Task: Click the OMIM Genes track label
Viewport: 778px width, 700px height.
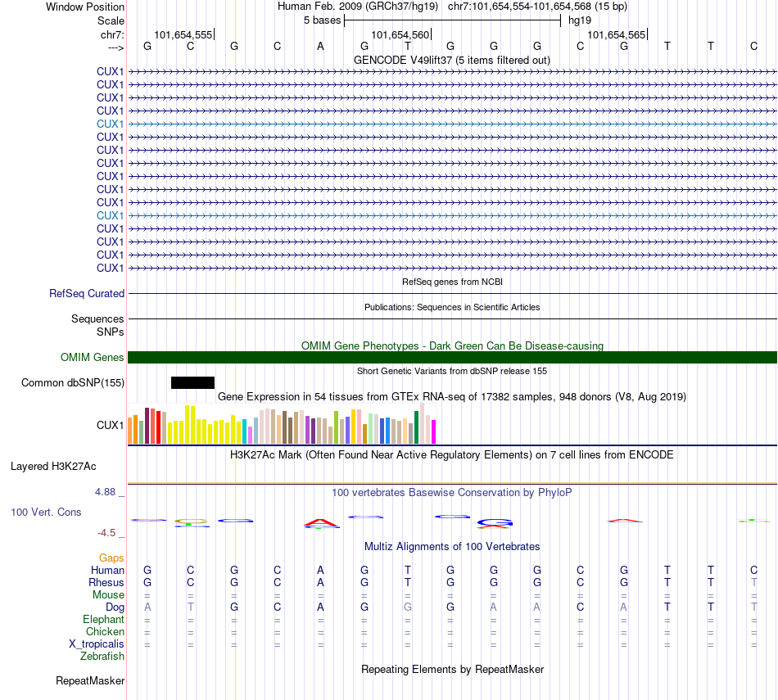Action: click(92, 357)
